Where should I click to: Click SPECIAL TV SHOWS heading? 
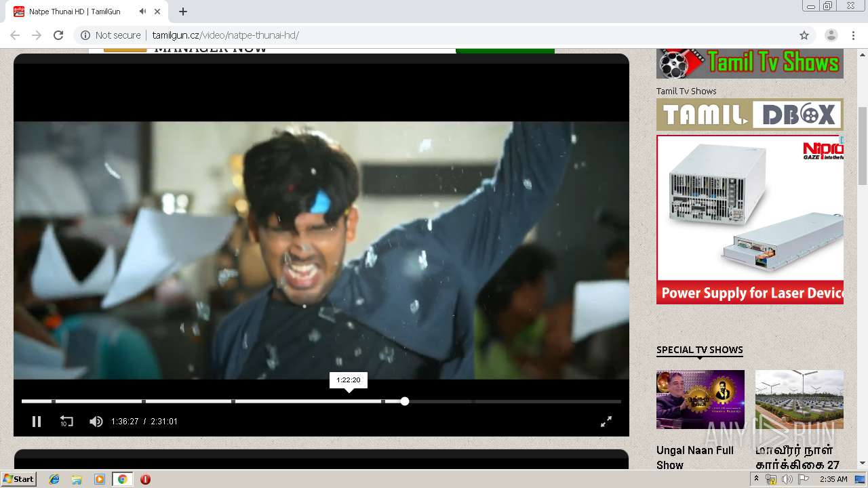click(x=700, y=350)
